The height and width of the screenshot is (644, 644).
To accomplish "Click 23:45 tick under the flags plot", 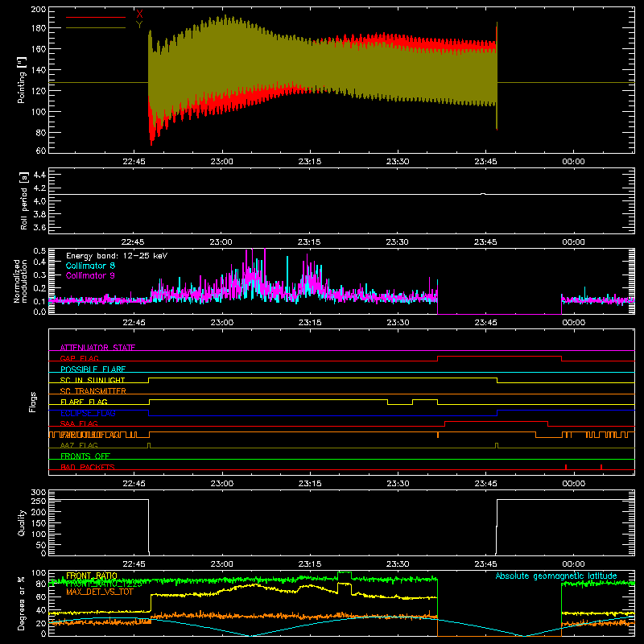I will [485, 484].
